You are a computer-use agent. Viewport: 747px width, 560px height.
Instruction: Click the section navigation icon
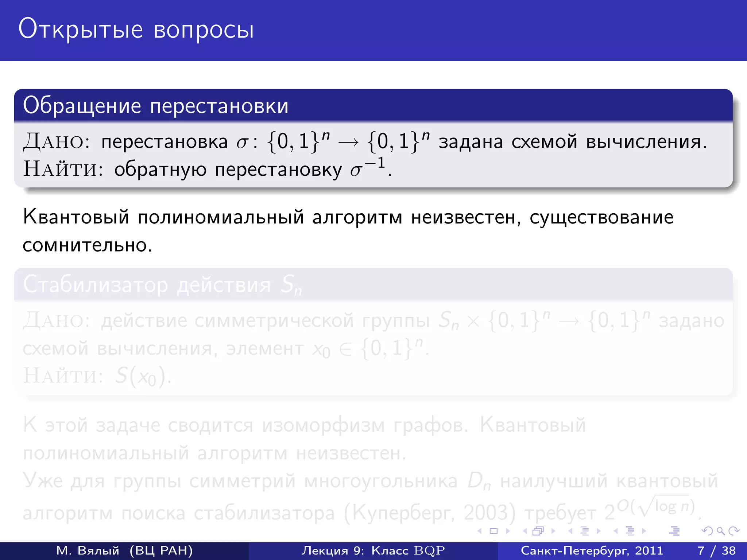pyautogui.click(x=630, y=531)
